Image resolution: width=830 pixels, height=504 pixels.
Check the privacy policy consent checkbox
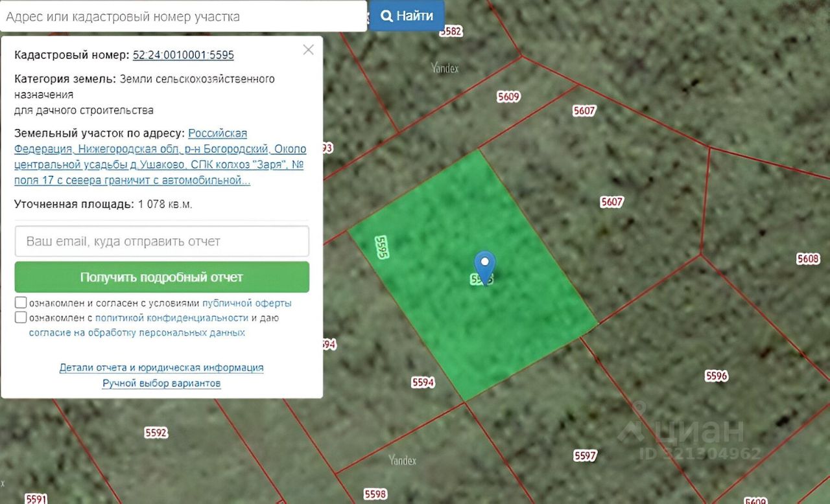coord(21,317)
